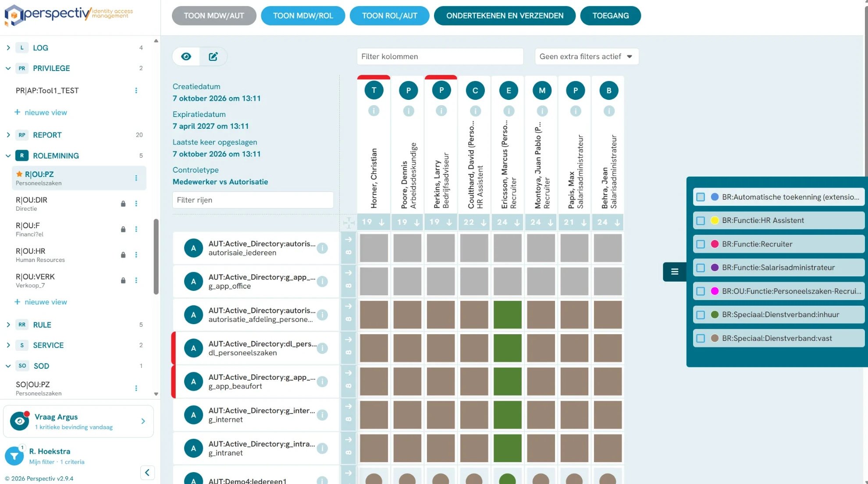Screen dimensions: 868x484
Task: Expand the RULE section
Action: pyautogui.click(x=8, y=325)
